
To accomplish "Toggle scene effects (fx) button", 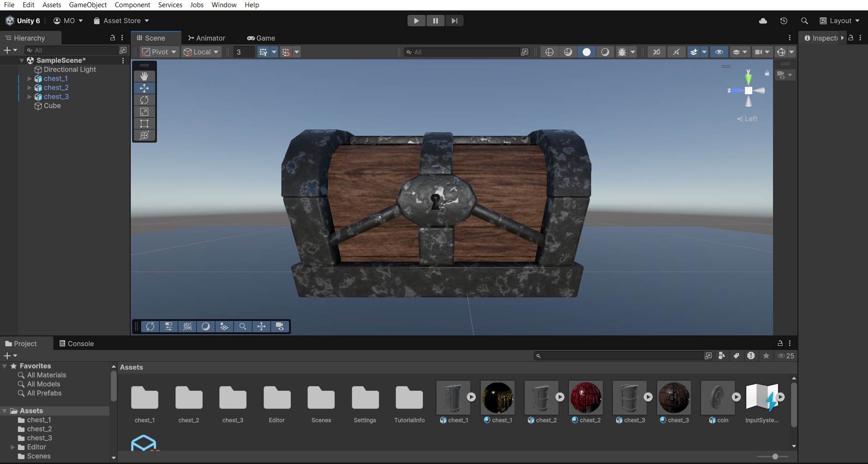I will [693, 52].
